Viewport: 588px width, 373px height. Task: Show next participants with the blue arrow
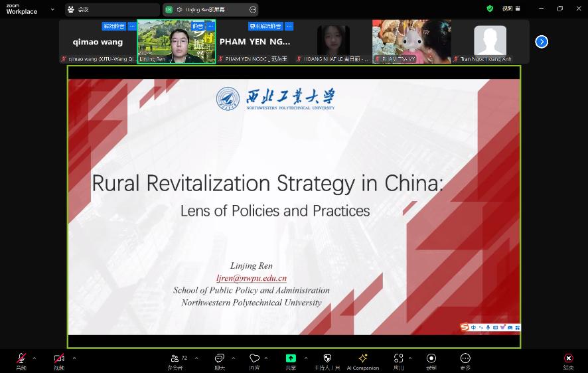pos(542,42)
